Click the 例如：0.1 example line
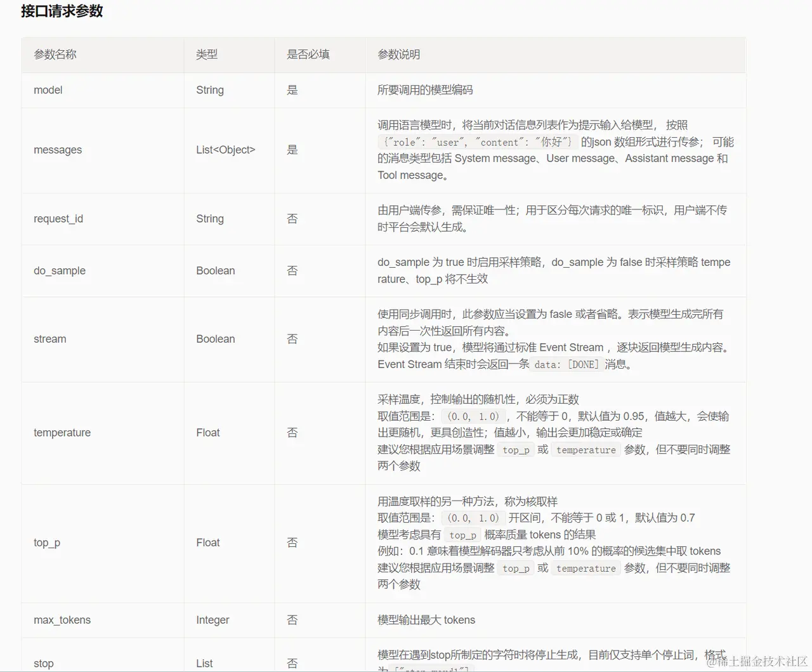Viewport: 812px width, 672px height. tap(549, 551)
